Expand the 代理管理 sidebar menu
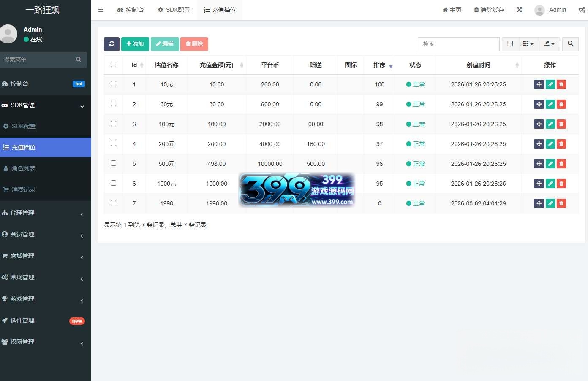The height and width of the screenshot is (381, 588). (46, 213)
